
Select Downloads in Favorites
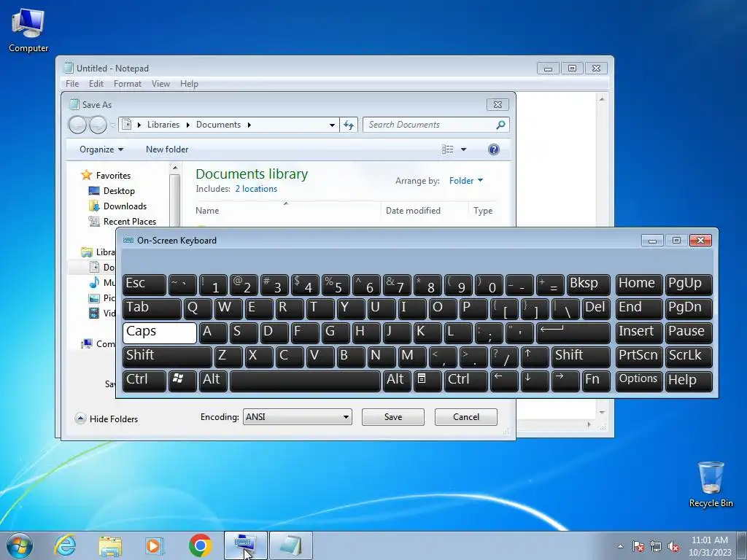(x=125, y=206)
